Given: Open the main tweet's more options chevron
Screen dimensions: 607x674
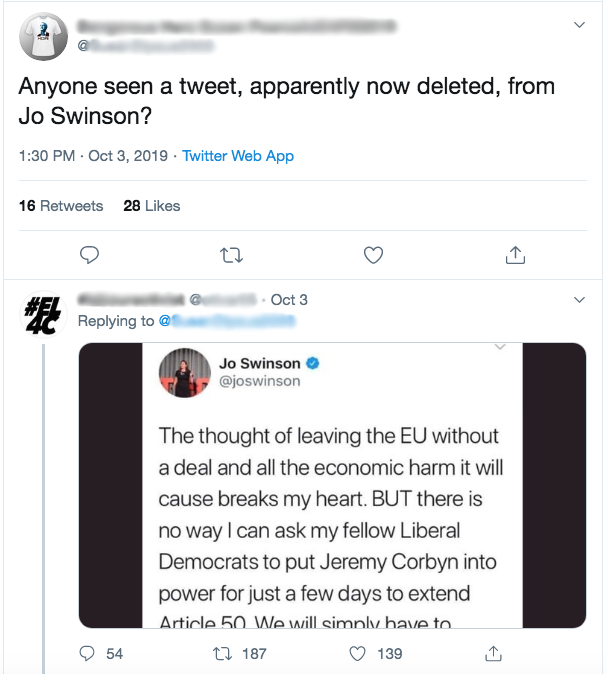Looking at the screenshot, I should (x=579, y=24).
